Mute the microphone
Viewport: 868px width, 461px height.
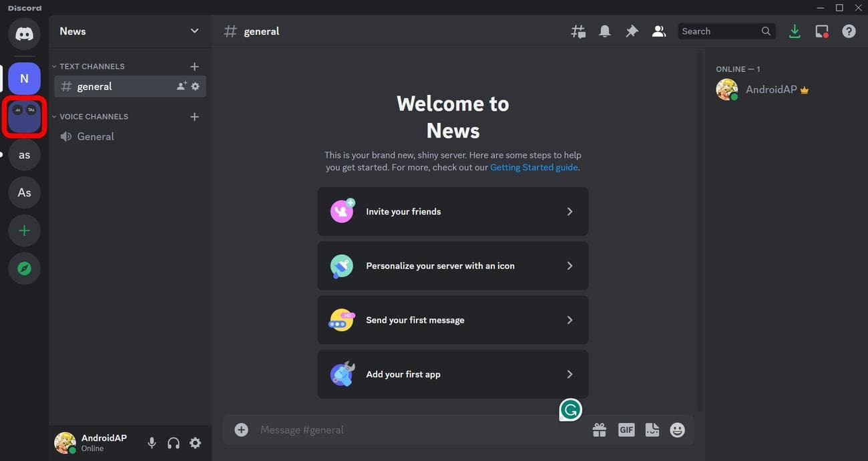point(152,443)
